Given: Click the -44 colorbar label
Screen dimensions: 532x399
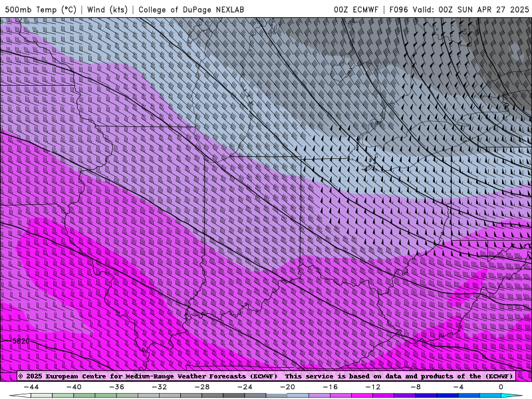Looking at the screenshot, I should pyautogui.click(x=31, y=387).
